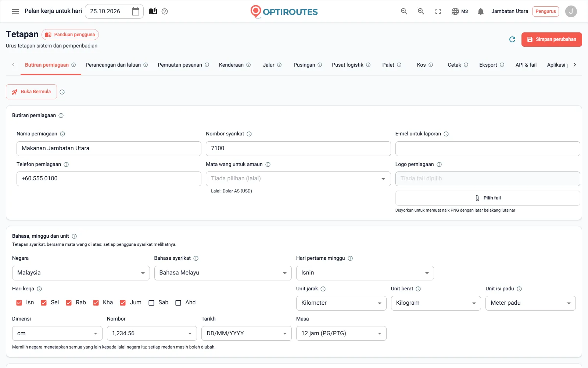Open the hamburger menu icon
This screenshot has height=368, width=588.
[x=15, y=11]
